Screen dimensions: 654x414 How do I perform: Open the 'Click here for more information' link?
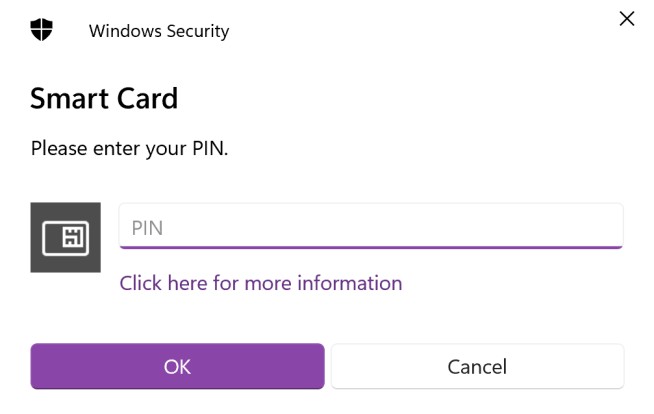click(261, 283)
